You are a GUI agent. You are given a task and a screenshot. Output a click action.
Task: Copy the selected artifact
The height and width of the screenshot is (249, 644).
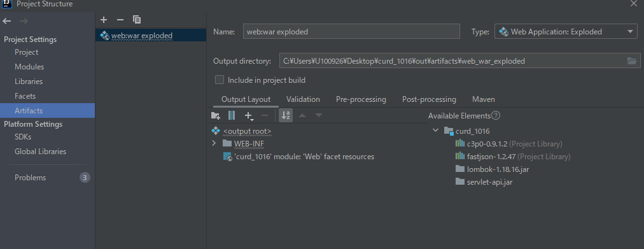tap(137, 20)
